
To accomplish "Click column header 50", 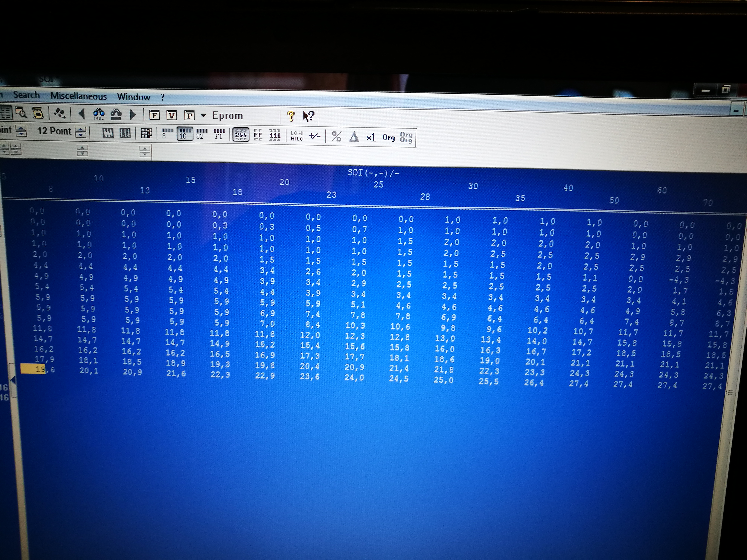I will [x=614, y=201].
